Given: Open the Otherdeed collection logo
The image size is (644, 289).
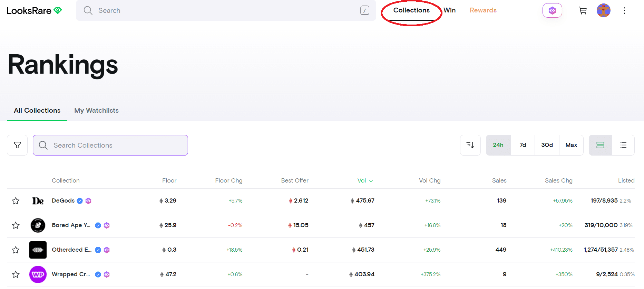Looking at the screenshot, I should (38, 250).
